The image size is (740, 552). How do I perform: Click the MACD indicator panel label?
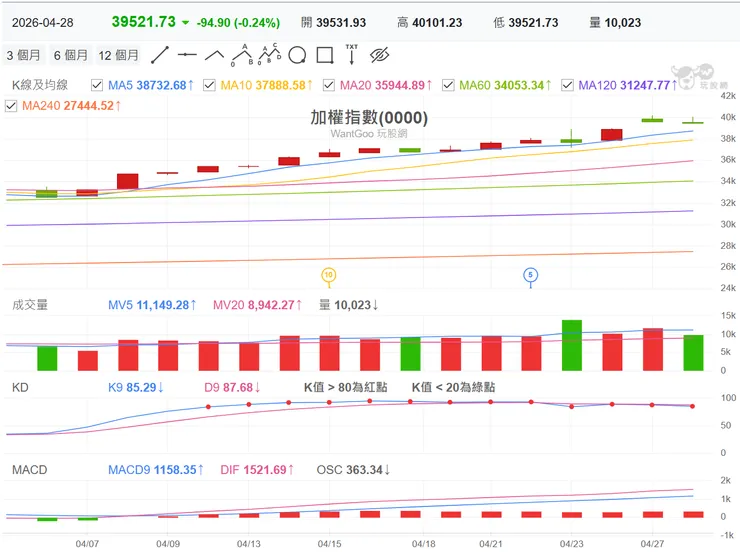pos(29,470)
